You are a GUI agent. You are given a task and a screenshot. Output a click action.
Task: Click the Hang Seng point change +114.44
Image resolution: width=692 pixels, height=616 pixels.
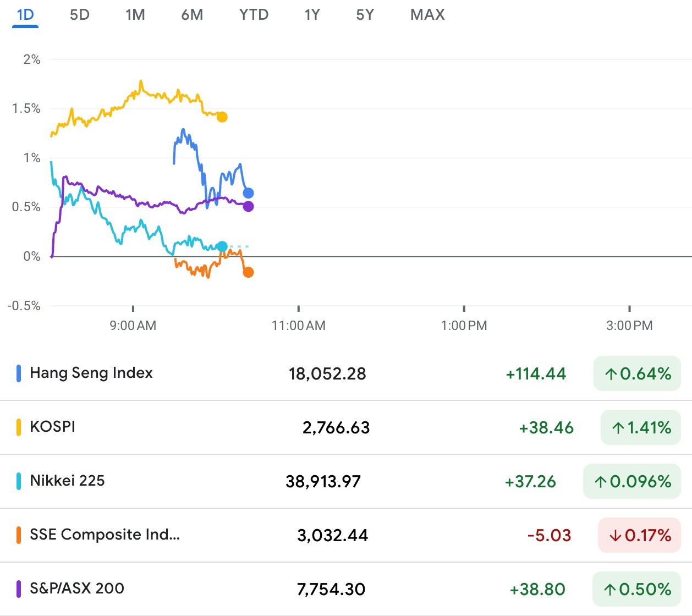[x=536, y=374]
